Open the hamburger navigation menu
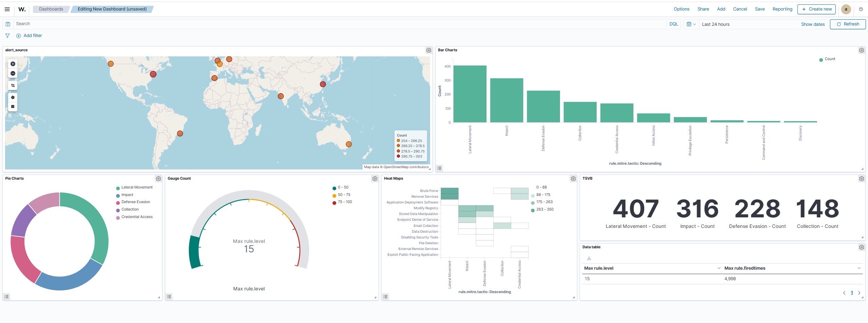This screenshot has height=323, width=868. 7,9
